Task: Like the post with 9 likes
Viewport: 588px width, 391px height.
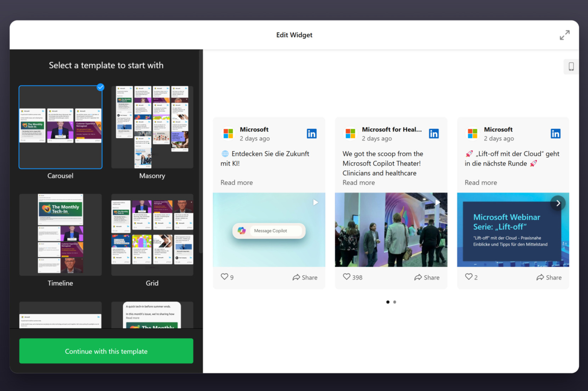Action: coord(224,277)
